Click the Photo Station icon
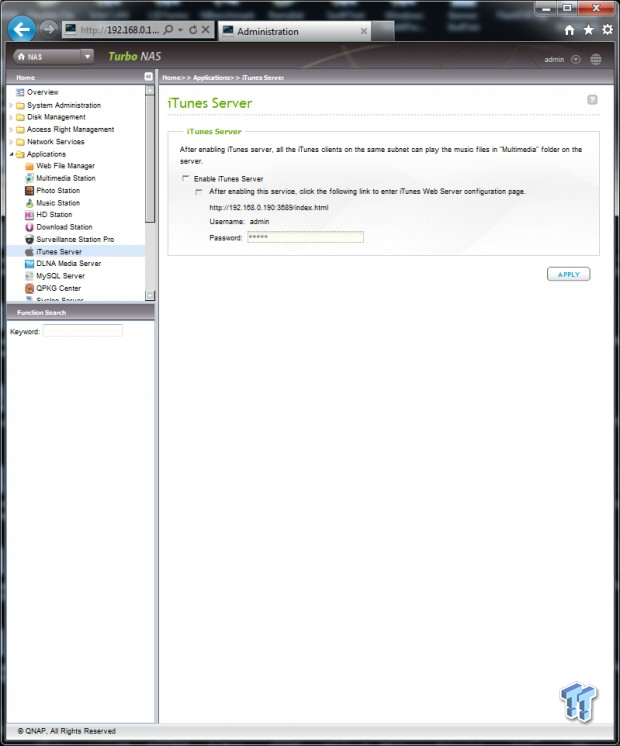This screenshot has height=746, width=620. [29, 190]
